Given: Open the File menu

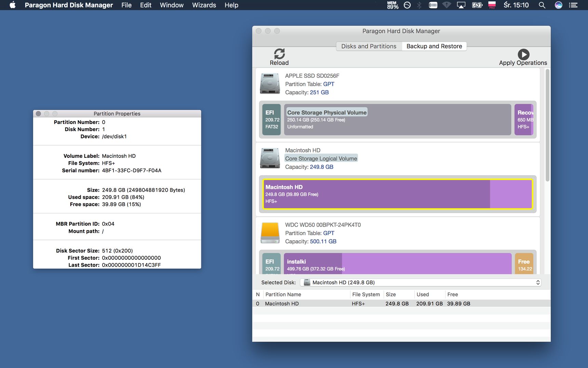Looking at the screenshot, I should point(126,5).
